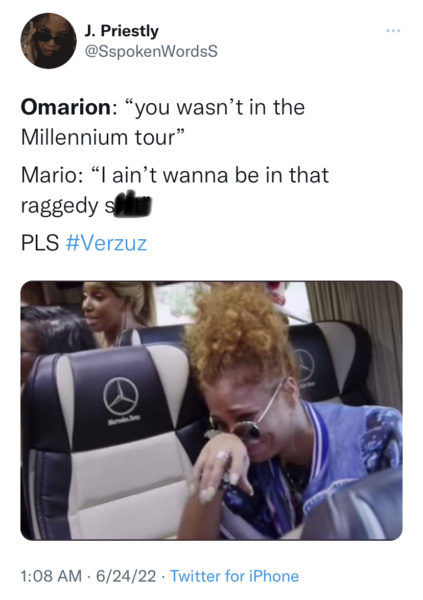The image size is (423, 600).
Task: Click the 6/24/22 date
Action: [126, 576]
